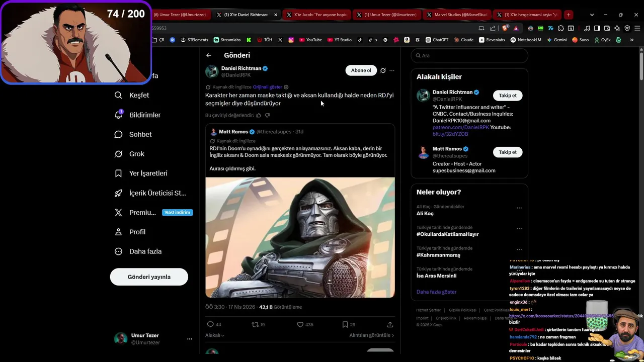The image size is (644, 362).
Task: Open YouTube bookmark
Action: click(310, 40)
